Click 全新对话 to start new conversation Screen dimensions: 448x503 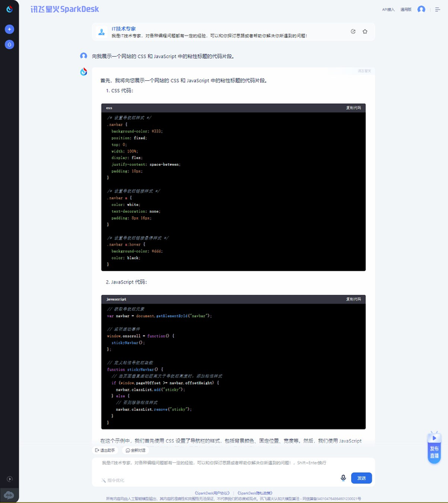coord(136,450)
